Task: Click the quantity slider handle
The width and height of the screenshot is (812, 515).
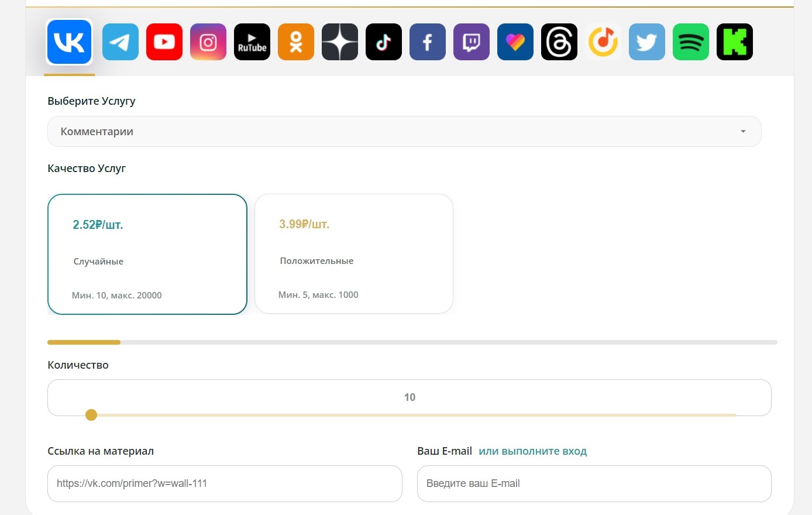Action: (91, 415)
